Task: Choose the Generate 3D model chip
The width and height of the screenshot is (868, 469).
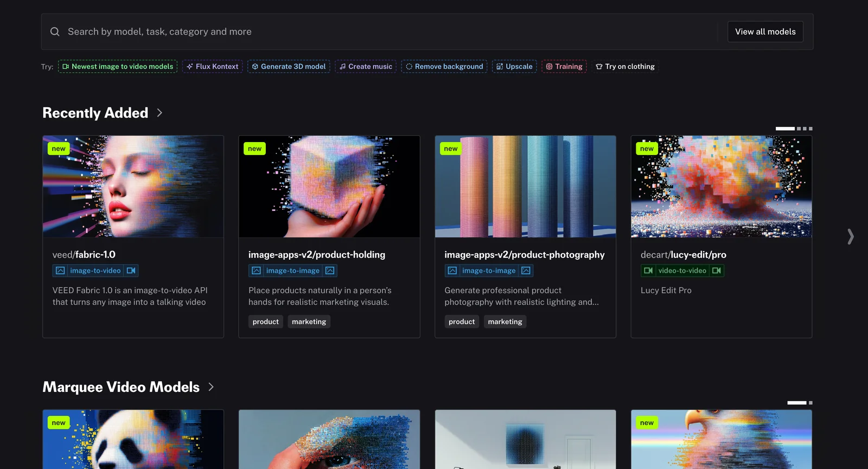Action: [x=289, y=67]
